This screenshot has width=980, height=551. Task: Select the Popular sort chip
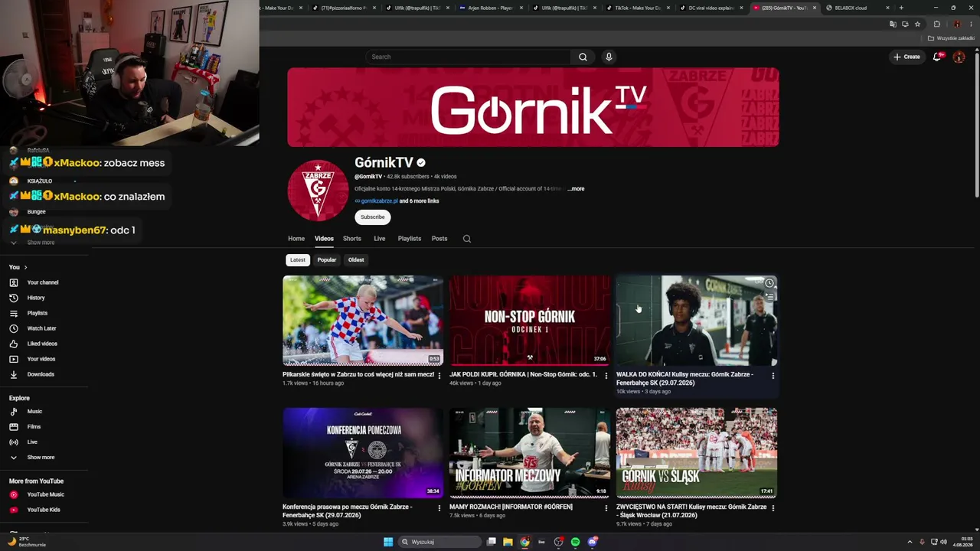click(x=327, y=260)
